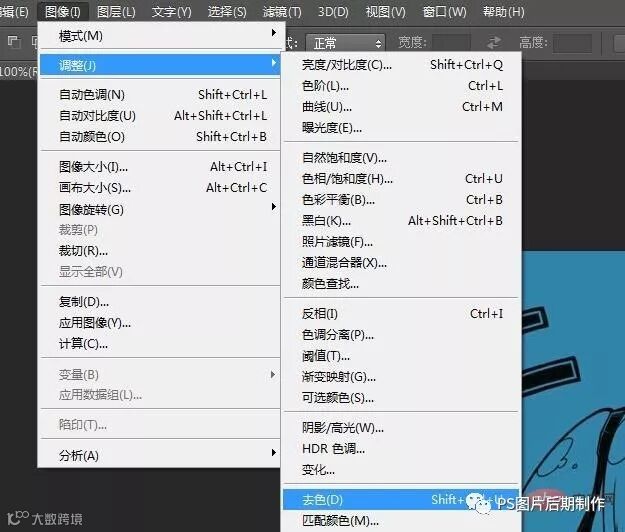The image size is (625, 532).
Task: Open 黑白(K) adjustment
Action: point(401,220)
